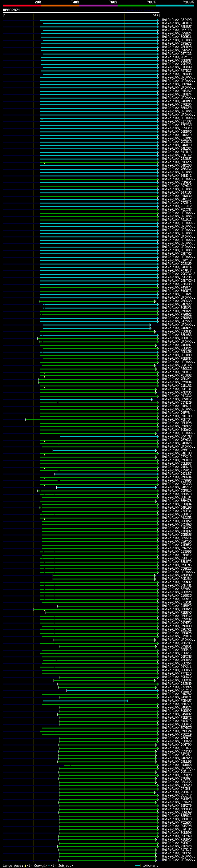Image resolution: width=197 pixels, height=868 pixels.
Task: Select the UniRef100_Q5CS68 label
Action: click(x=177, y=301)
